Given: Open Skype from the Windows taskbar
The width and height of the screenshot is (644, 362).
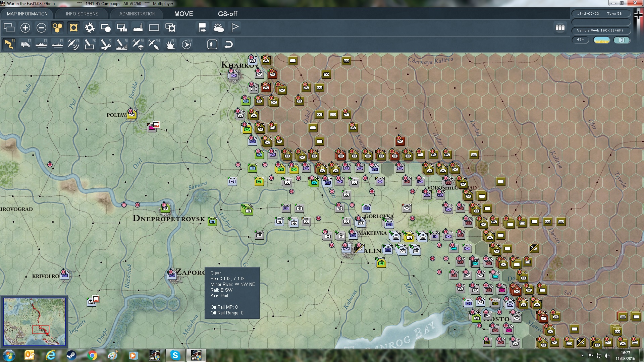Looking at the screenshot, I should (x=175, y=355).
